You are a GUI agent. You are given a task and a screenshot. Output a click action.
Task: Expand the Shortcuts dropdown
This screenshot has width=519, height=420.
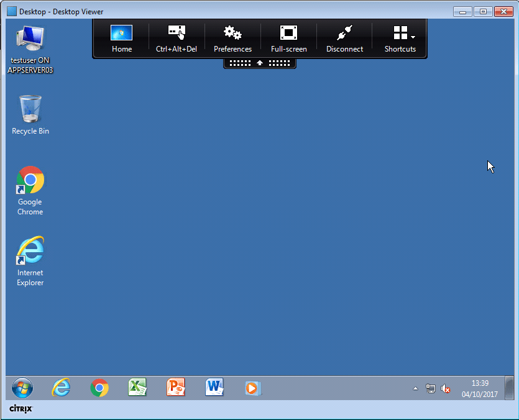(400, 39)
